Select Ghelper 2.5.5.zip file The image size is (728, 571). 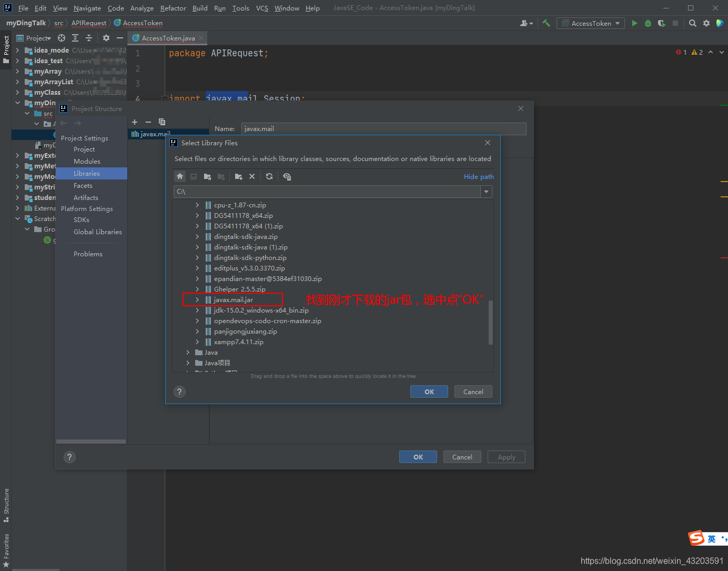240,289
